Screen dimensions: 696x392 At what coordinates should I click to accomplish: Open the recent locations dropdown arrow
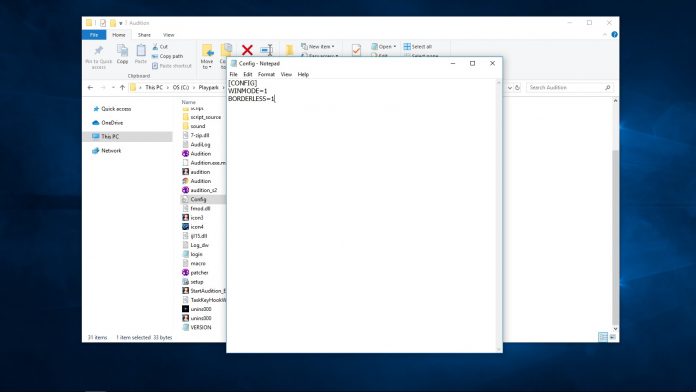[x=113, y=87]
